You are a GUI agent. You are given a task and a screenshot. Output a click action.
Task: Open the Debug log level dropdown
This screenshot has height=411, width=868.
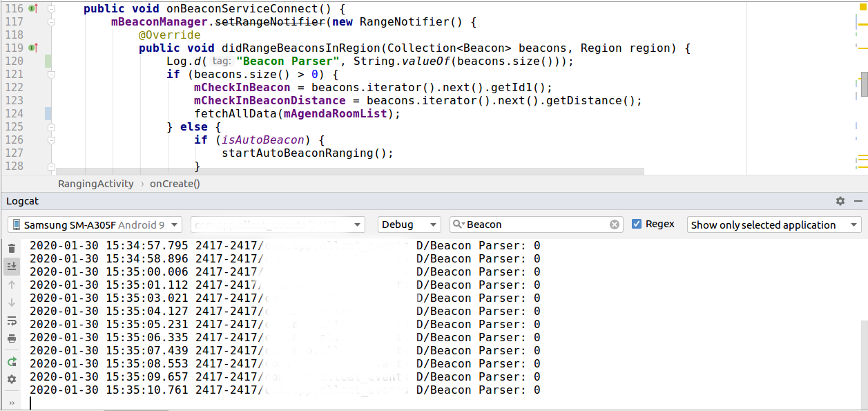[x=409, y=224]
